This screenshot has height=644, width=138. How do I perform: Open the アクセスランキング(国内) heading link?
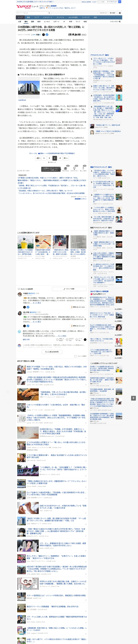point(99,55)
